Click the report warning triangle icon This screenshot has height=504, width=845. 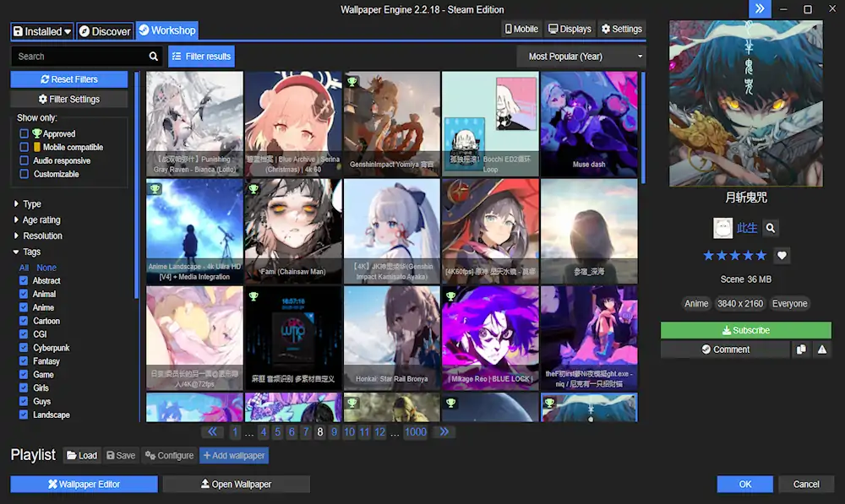822,350
